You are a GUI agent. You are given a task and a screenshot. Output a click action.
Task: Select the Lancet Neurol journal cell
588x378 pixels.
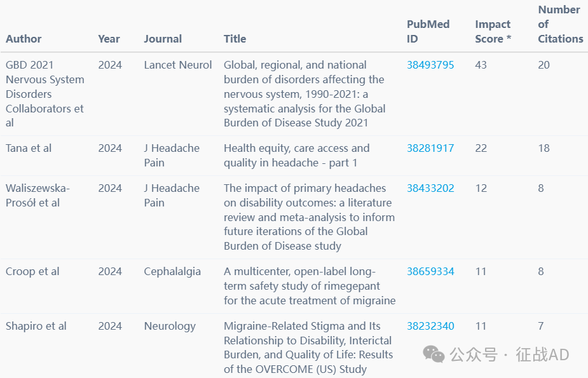(x=178, y=65)
